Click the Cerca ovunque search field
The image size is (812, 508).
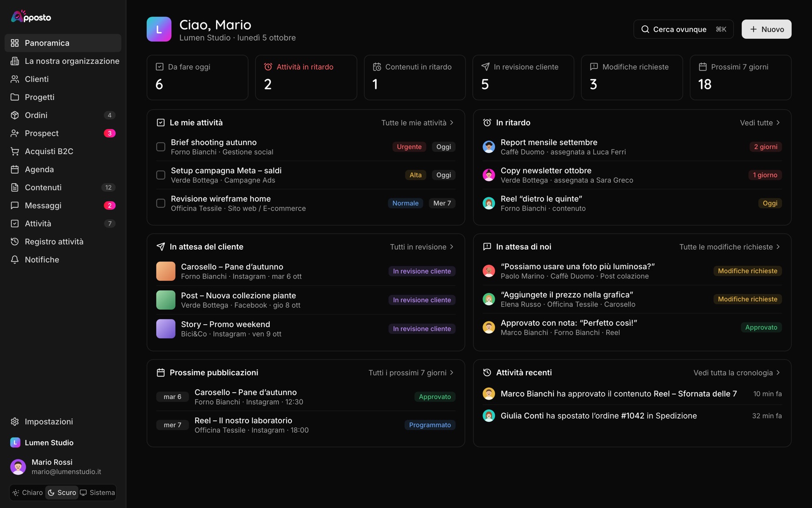coord(683,29)
